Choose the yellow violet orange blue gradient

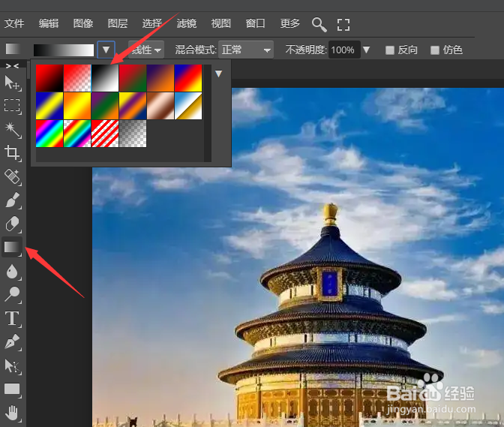point(133,106)
